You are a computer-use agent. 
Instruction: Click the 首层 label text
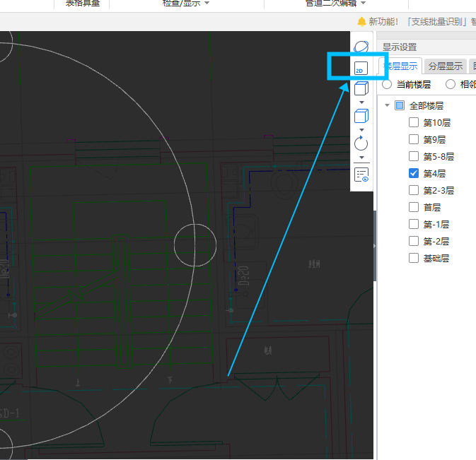tap(432, 208)
